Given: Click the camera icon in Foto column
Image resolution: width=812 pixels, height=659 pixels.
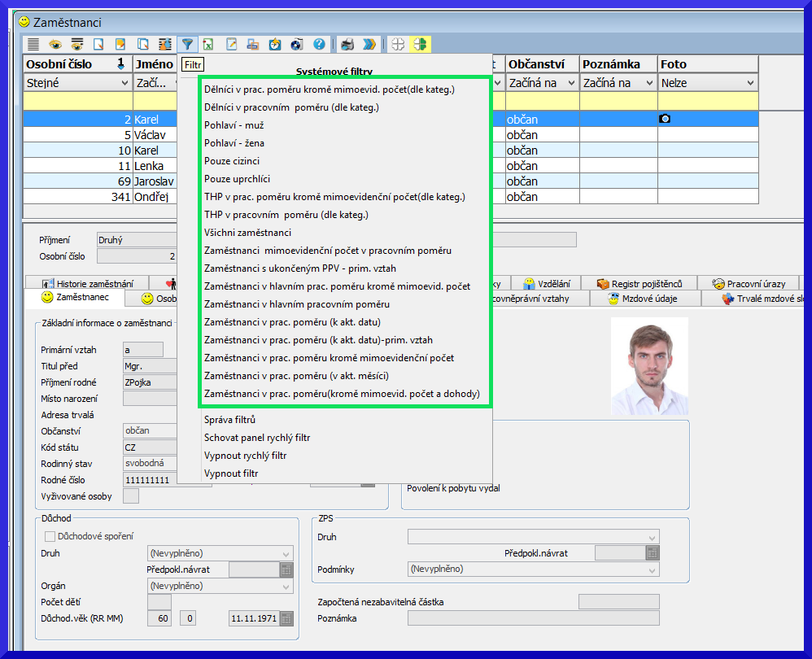Looking at the screenshot, I should [x=665, y=119].
